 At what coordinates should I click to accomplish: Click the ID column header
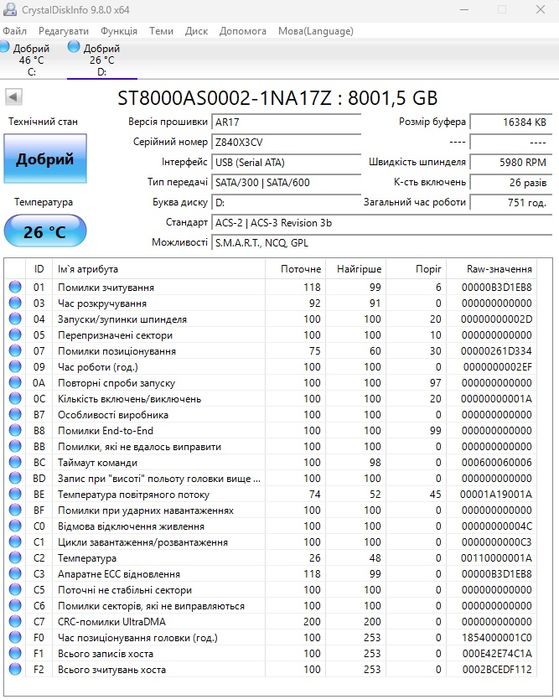[39, 269]
